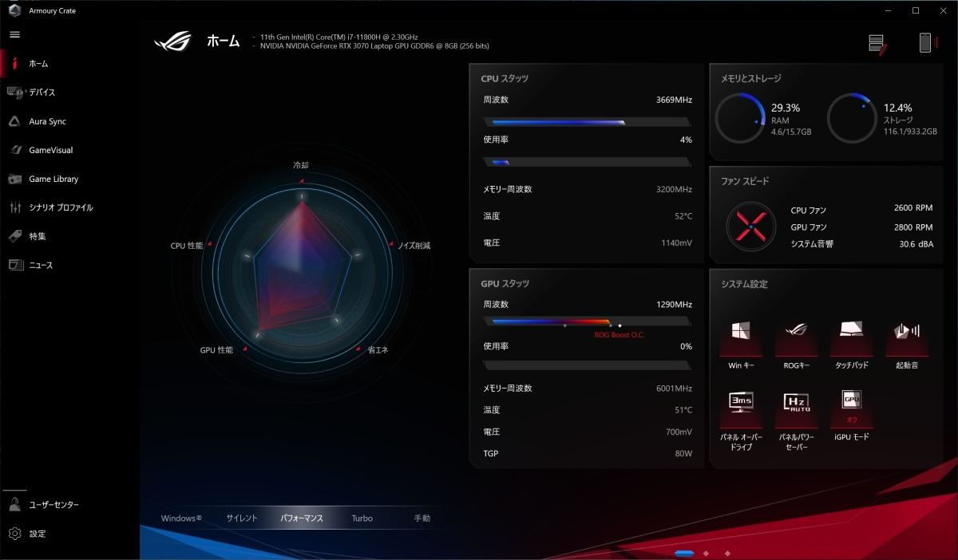This screenshot has height=560, width=958.
Task: Click the 特集 tag icon
Action: tap(14, 236)
